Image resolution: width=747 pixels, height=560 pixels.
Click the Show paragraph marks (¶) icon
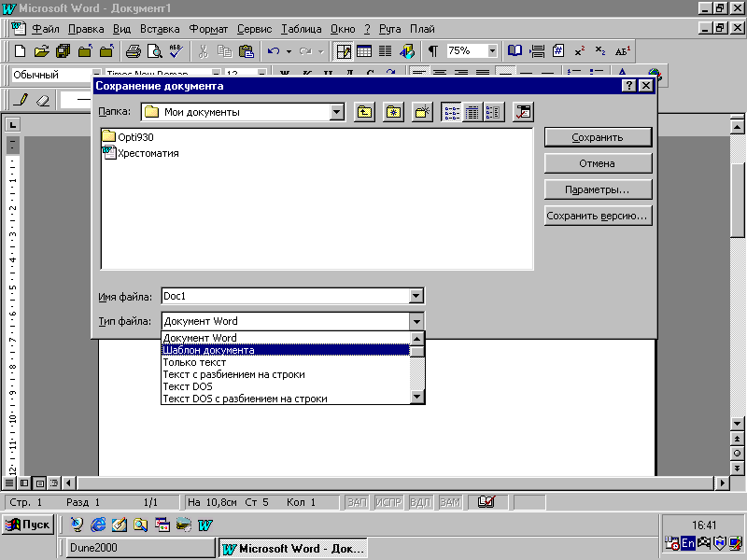[x=432, y=51]
